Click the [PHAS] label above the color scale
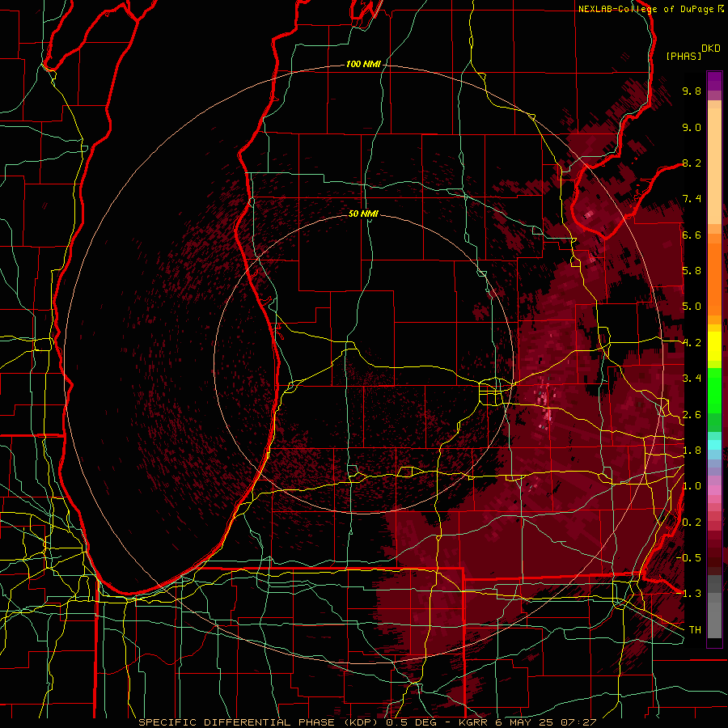The width and height of the screenshot is (728, 728). pos(684,56)
